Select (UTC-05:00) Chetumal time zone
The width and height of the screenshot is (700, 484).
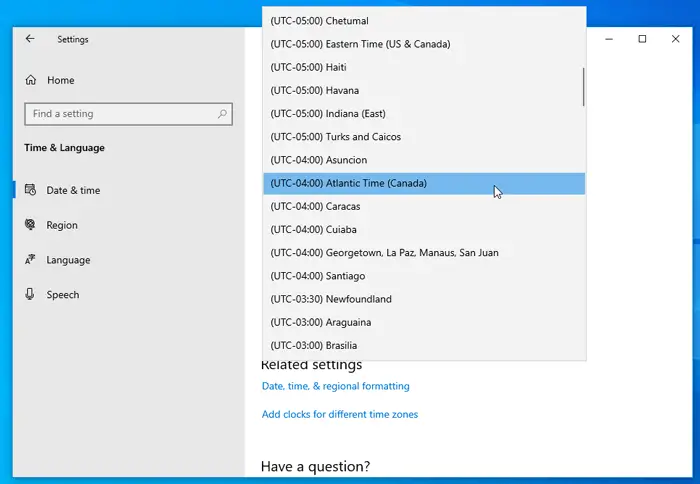(424, 21)
